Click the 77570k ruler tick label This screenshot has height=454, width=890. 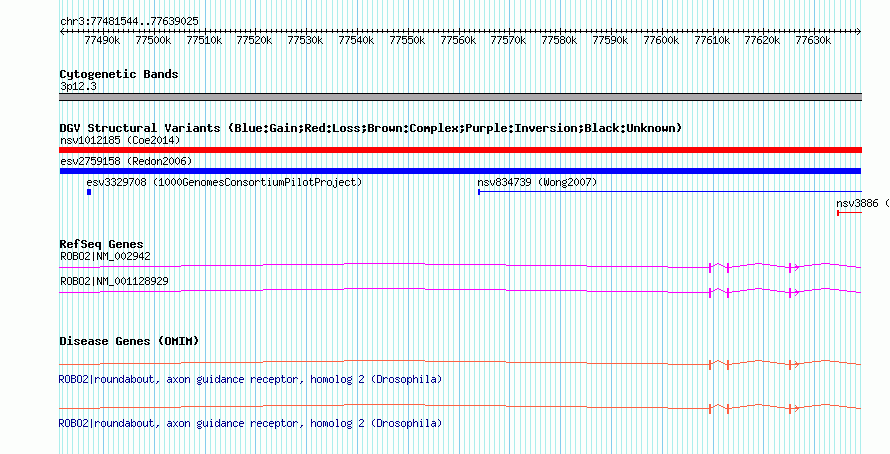[x=509, y=41]
